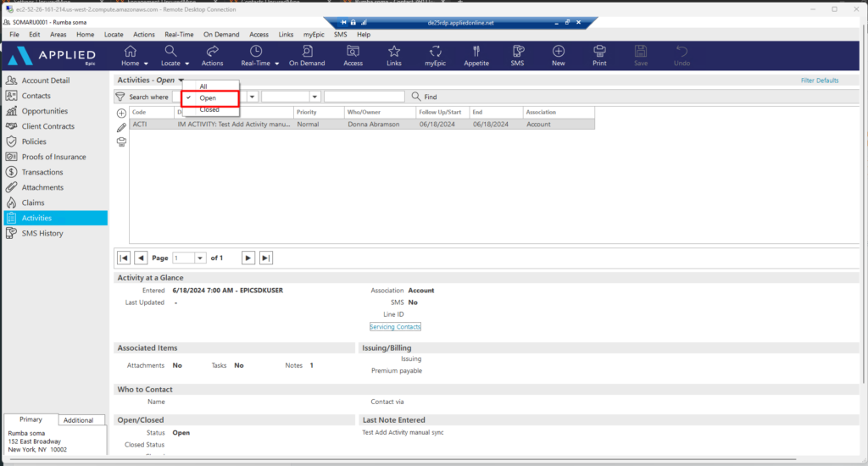Sort by the Who/Owner column header
The width and height of the screenshot is (868, 466).
click(379, 113)
